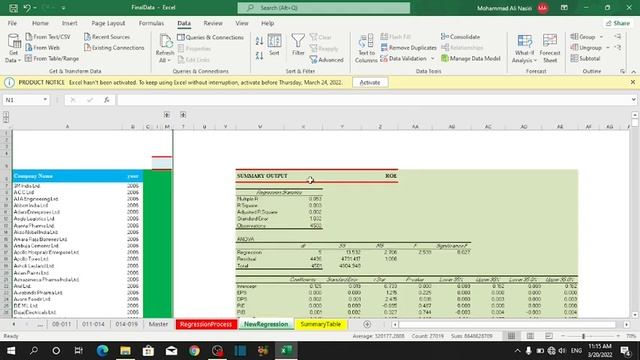Open the Page Layout tab

pyautogui.click(x=108, y=23)
